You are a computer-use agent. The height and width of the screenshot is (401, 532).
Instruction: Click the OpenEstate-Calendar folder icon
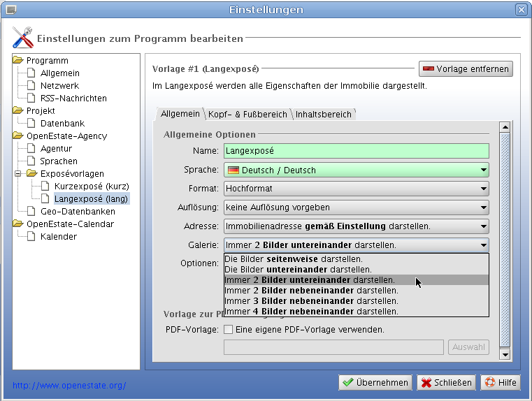tap(18, 224)
